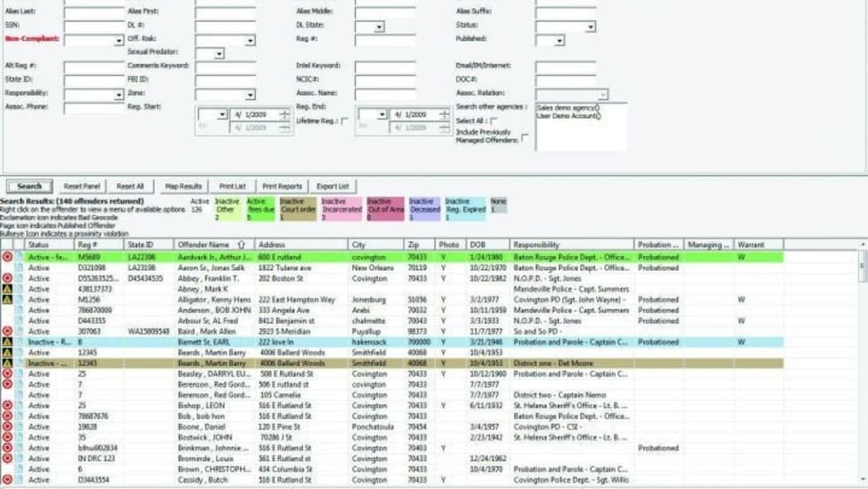The image size is (868, 489).
Task: Click the exclamation warning icon beside Abney, Mark K
Action: [x=7, y=289]
